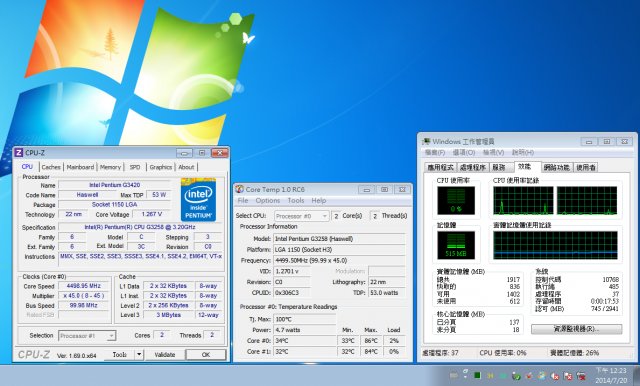Click the Tj. Max 100°C field in Core Temp
Screen dimensions: 640x386
[x=304, y=319]
